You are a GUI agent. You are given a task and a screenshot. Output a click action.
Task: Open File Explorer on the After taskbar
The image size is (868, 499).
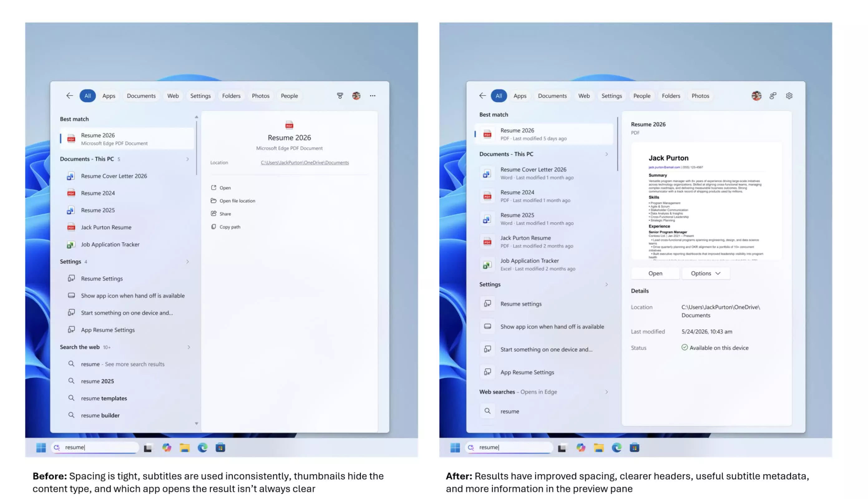coord(598,447)
